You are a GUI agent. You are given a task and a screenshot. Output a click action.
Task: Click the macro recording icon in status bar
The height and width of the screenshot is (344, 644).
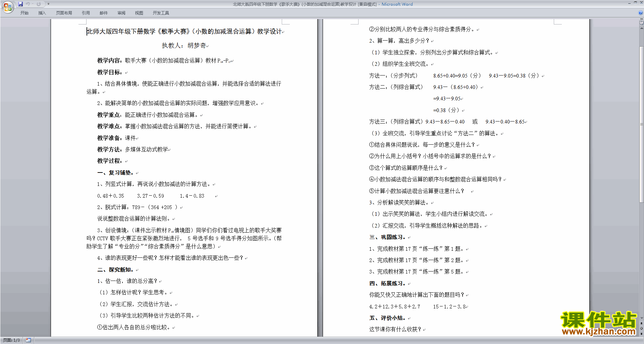click(x=28, y=340)
